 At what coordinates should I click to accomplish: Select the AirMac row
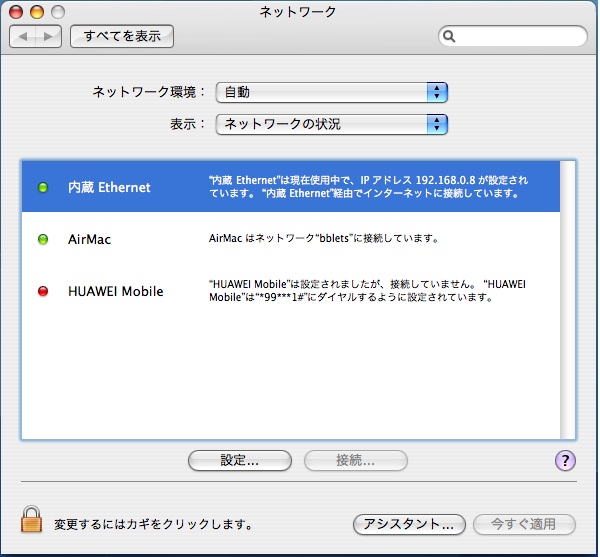(x=291, y=239)
